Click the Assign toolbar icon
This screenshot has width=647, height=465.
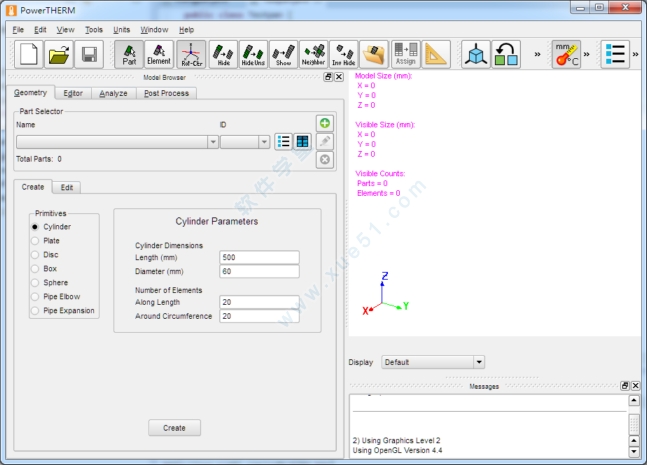coord(406,54)
